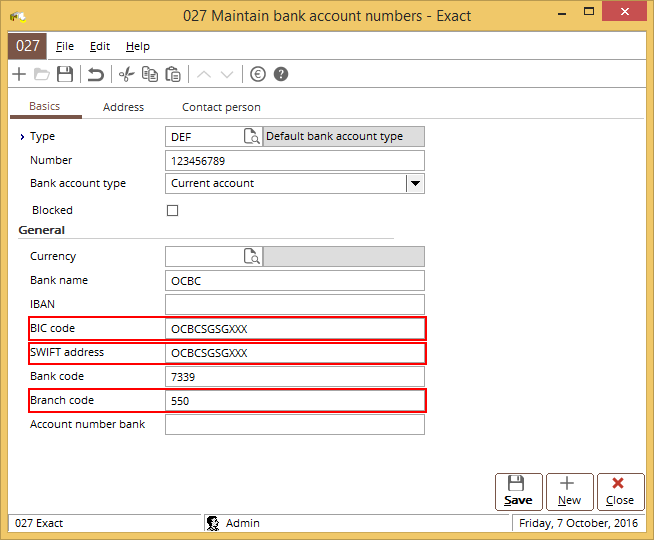The image size is (654, 540).
Task: Click the Close button at bottom
Action: 620,491
